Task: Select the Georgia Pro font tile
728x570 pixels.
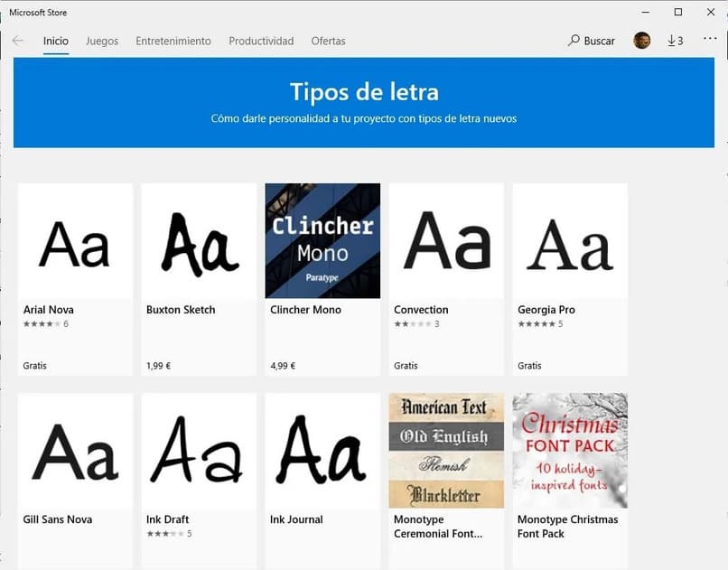Action: pos(570,240)
